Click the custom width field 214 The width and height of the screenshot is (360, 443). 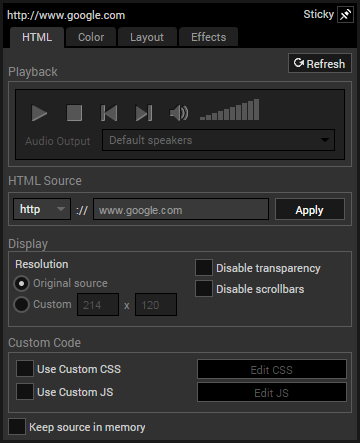click(98, 305)
